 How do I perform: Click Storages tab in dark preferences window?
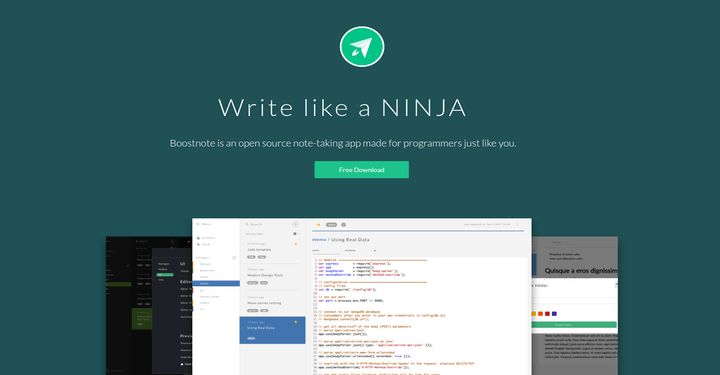coord(163,264)
